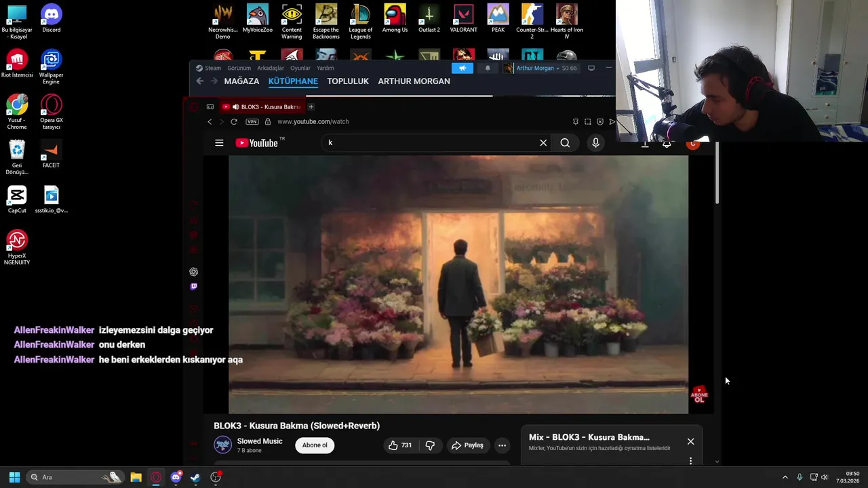Open Oyunlar menu in Steam
Screen dimensions: 868x488
click(300, 68)
